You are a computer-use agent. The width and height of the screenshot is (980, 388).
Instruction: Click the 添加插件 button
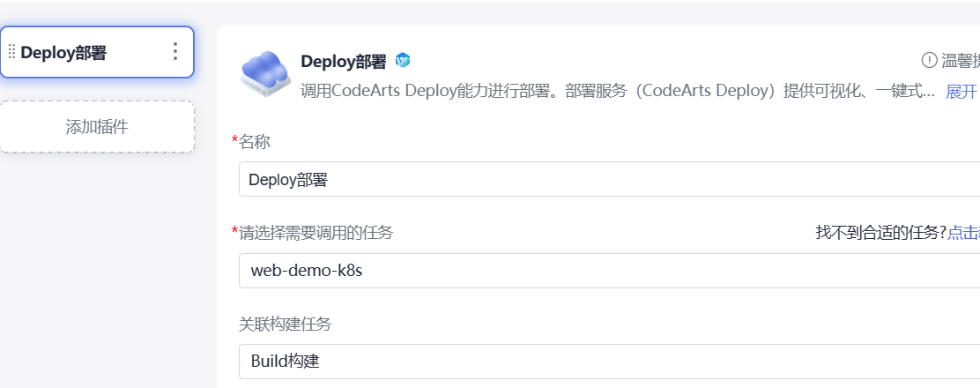point(97,127)
